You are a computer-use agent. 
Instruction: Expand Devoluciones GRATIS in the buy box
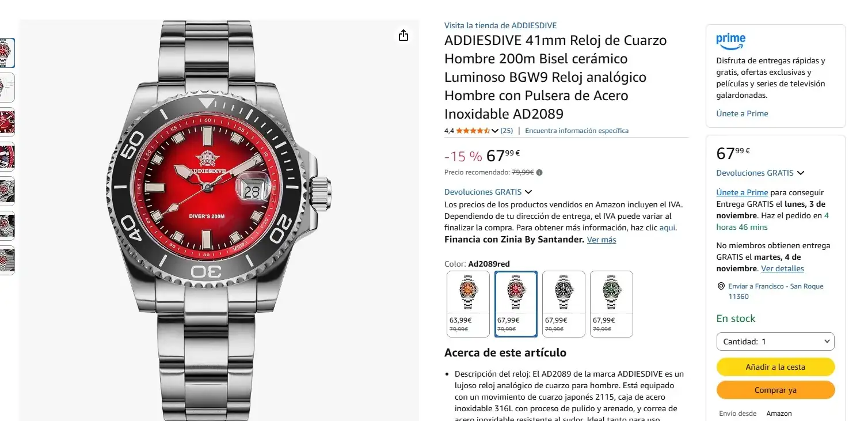click(x=760, y=173)
